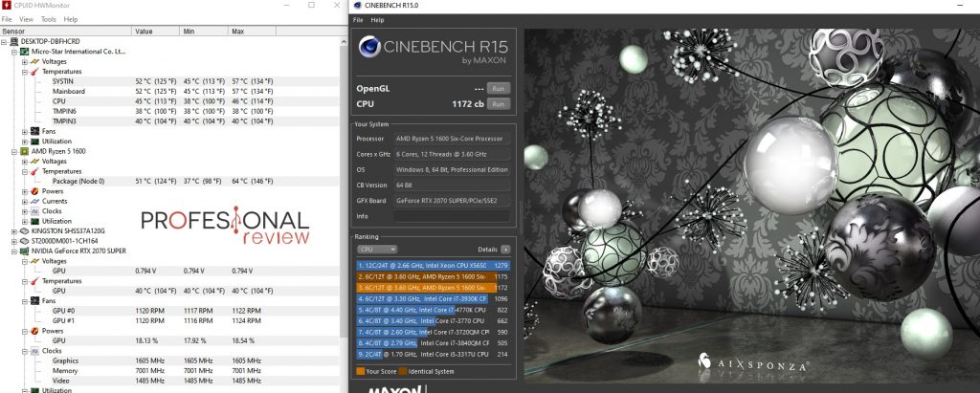This screenshot has height=393, width=980.
Task: Open the Help menu in Cinebench
Action: pyautogui.click(x=377, y=20)
